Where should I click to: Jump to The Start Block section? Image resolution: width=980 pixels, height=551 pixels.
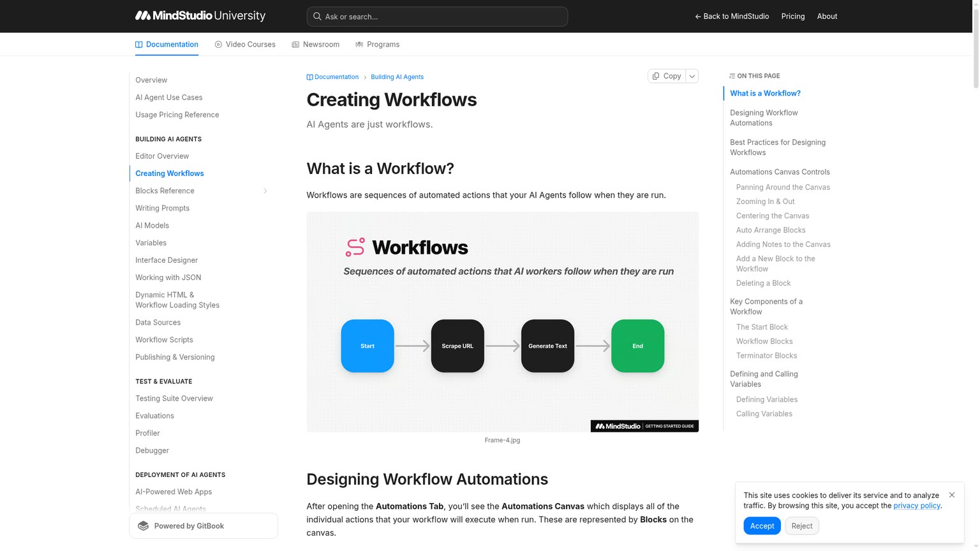[x=762, y=327]
